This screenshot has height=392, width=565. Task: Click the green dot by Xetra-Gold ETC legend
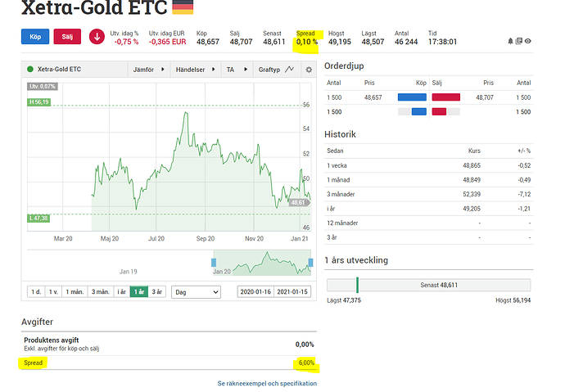[30, 69]
